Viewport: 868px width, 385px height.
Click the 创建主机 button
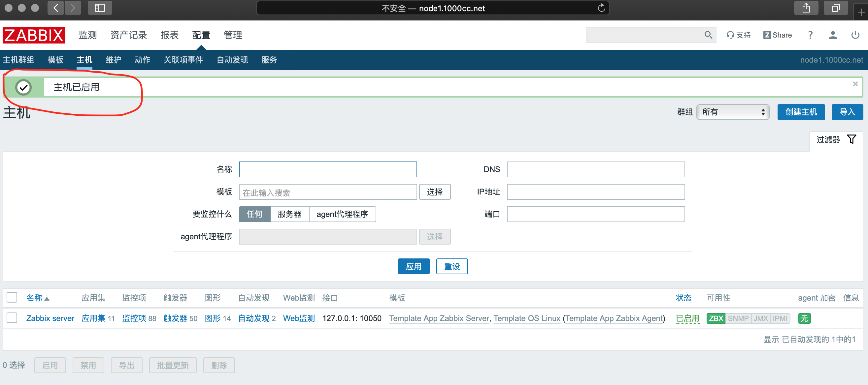click(x=801, y=112)
